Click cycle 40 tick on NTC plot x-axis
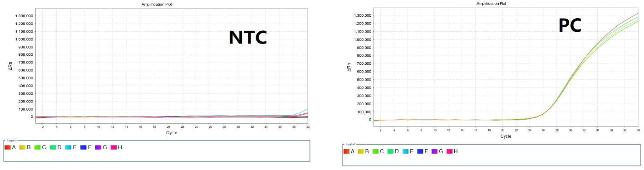This screenshot has height=170, width=644. (308, 127)
